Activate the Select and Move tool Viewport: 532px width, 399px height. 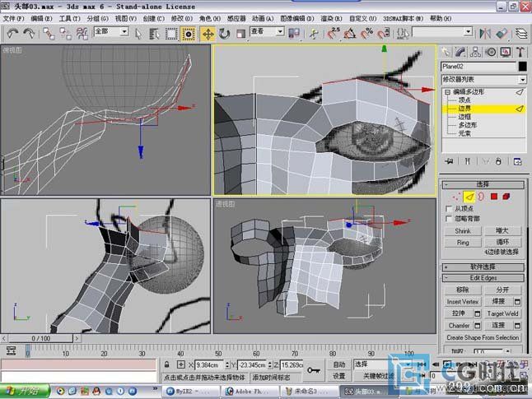pyautogui.click(x=208, y=34)
